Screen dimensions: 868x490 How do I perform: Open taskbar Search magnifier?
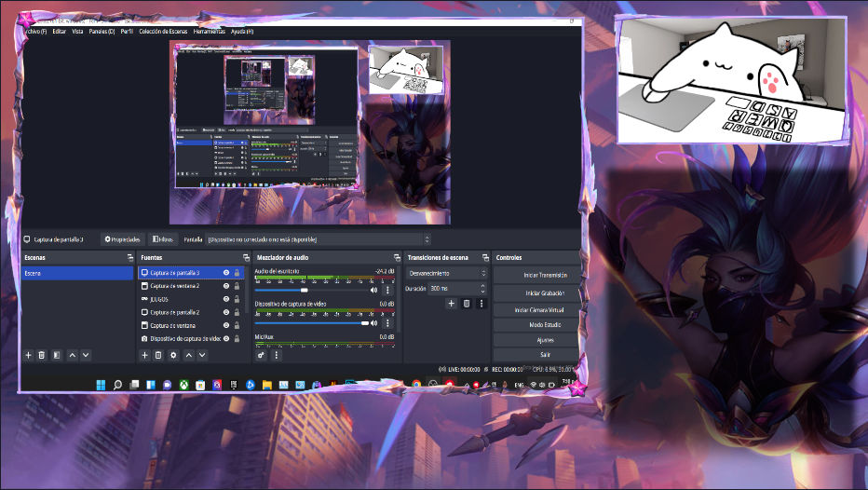[117, 385]
